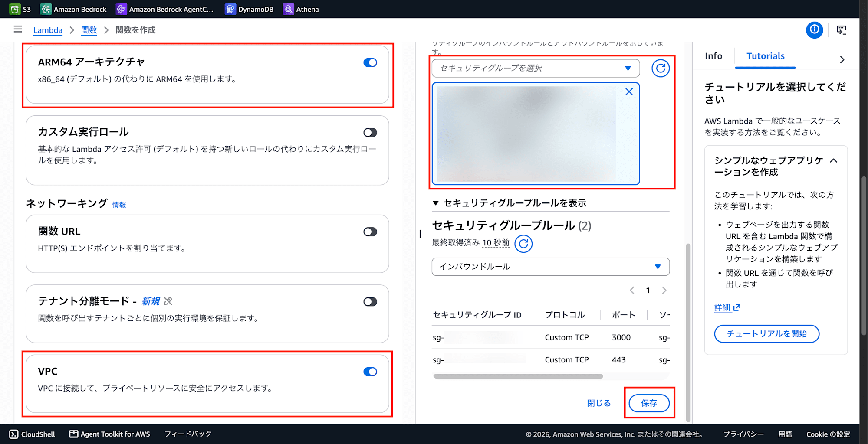Open the Amazon Bedrock AgentCore shortcut icon
The height and width of the screenshot is (444, 868).
tap(121, 9)
